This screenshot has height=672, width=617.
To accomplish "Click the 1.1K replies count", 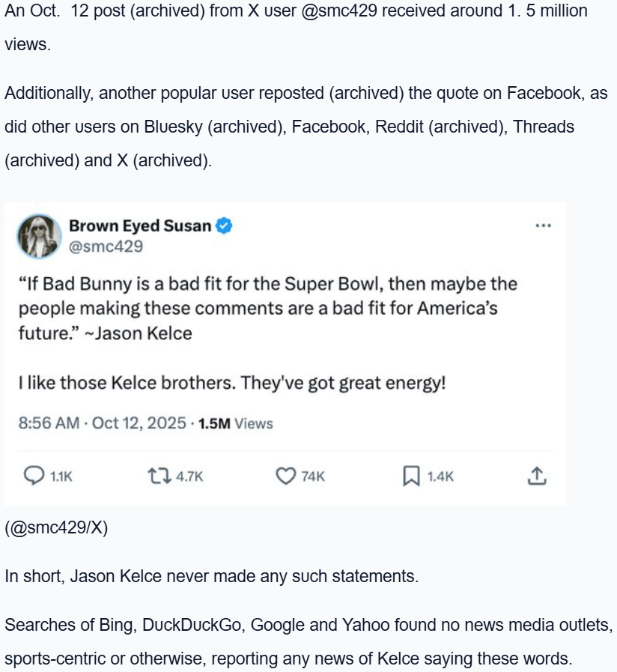I will [61, 476].
